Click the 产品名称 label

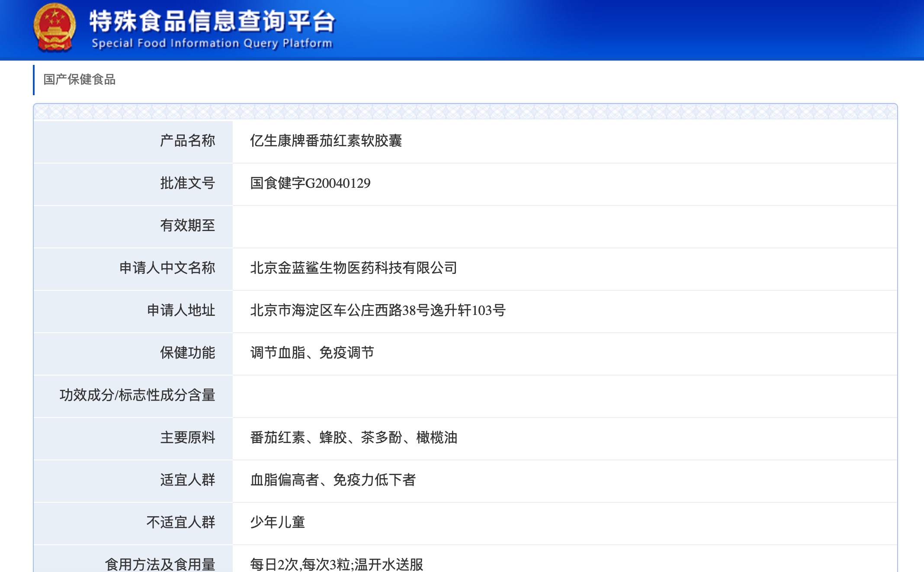point(187,141)
